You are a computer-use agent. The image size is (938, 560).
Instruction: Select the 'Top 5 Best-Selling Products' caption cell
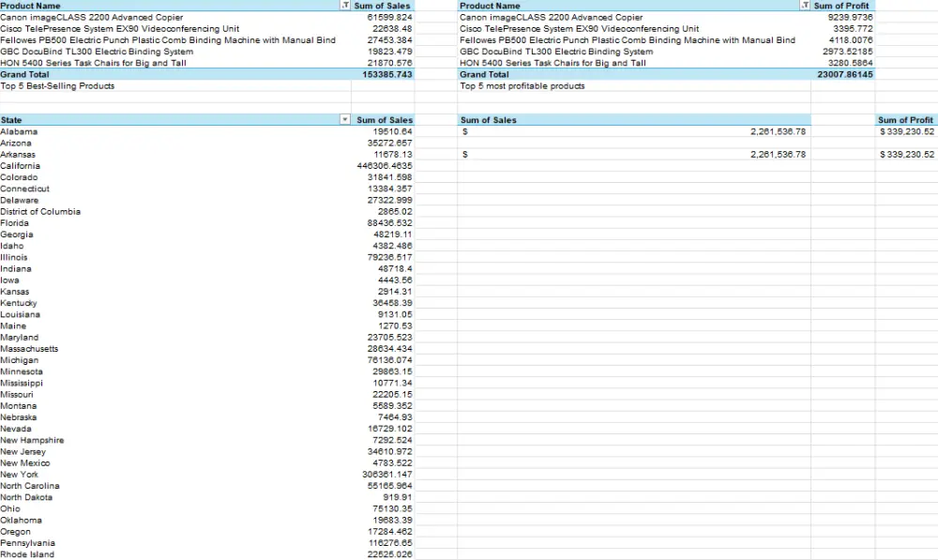(57, 85)
